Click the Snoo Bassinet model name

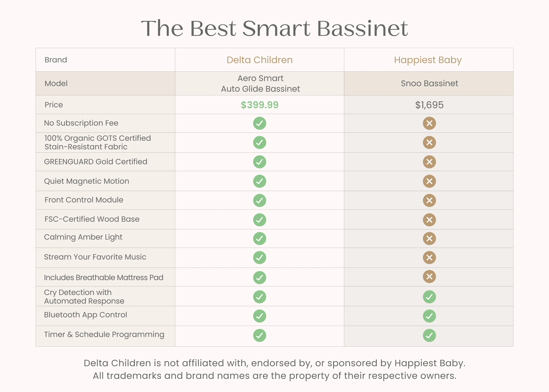click(x=429, y=83)
